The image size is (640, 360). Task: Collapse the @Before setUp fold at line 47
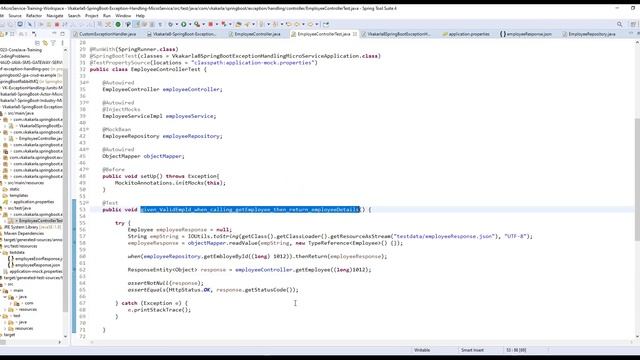point(87,169)
